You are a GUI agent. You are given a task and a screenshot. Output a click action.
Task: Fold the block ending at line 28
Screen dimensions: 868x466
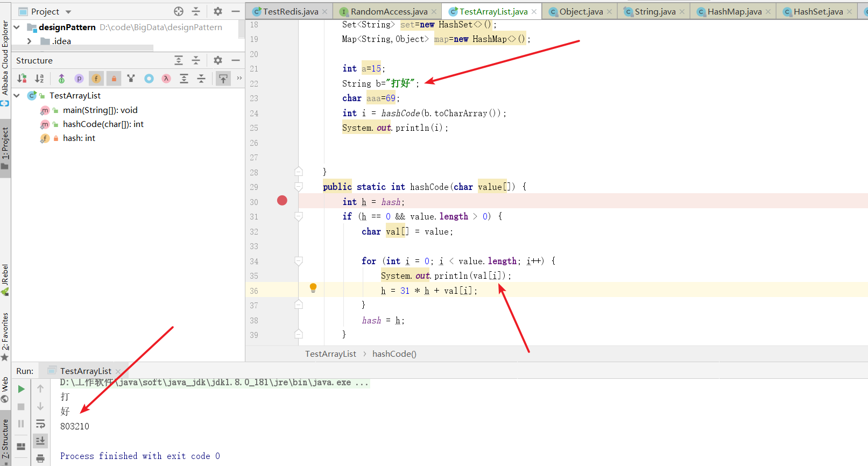click(x=299, y=172)
